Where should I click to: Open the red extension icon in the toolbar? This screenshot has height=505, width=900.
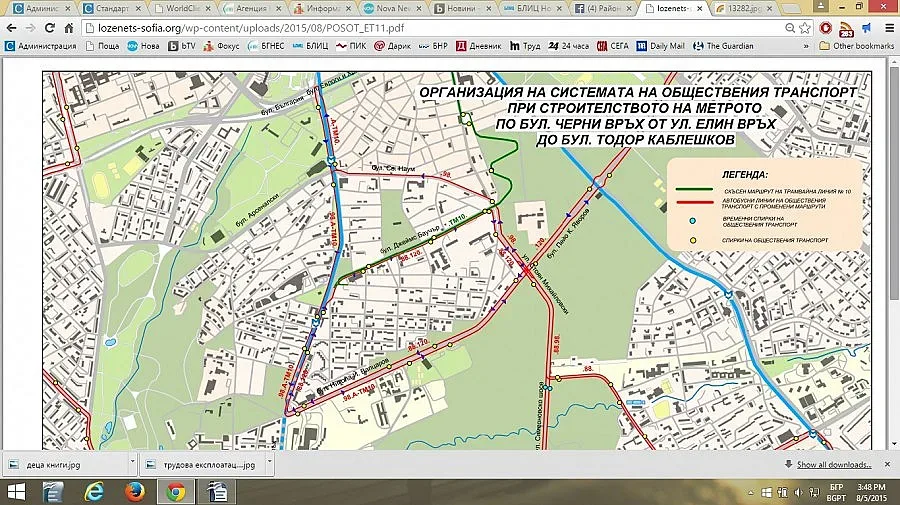826,28
